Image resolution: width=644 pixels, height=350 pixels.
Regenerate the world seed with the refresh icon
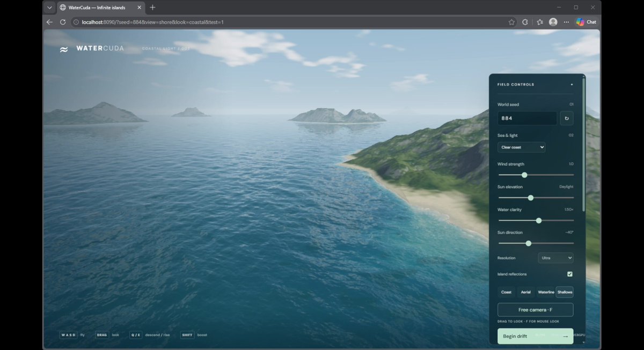pyautogui.click(x=567, y=118)
